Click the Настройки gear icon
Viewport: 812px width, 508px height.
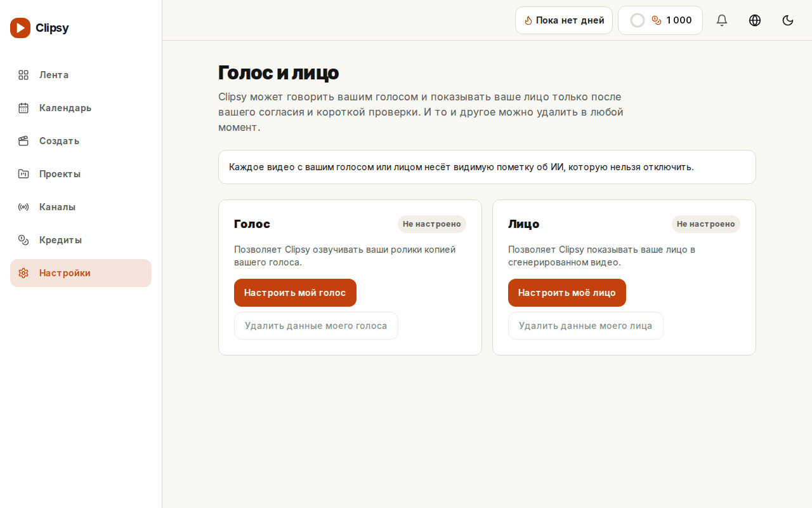click(x=23, y=273)
